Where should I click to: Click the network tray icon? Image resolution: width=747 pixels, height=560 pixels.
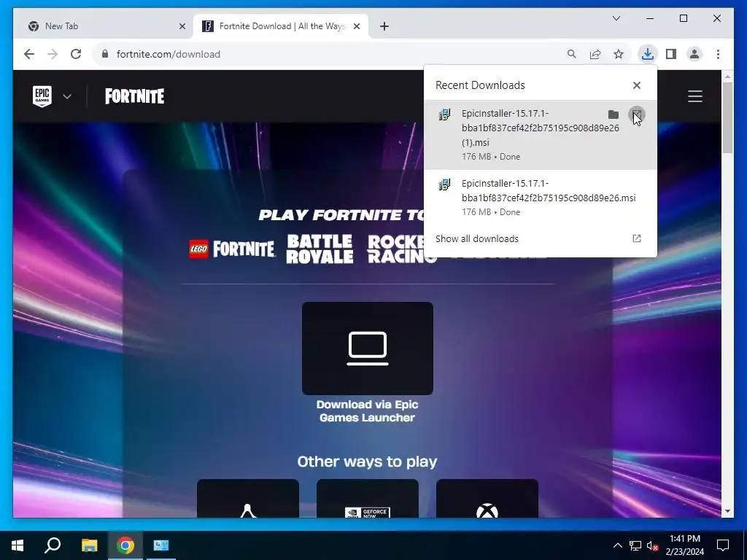pyautogui.click(x=635, y=545)
